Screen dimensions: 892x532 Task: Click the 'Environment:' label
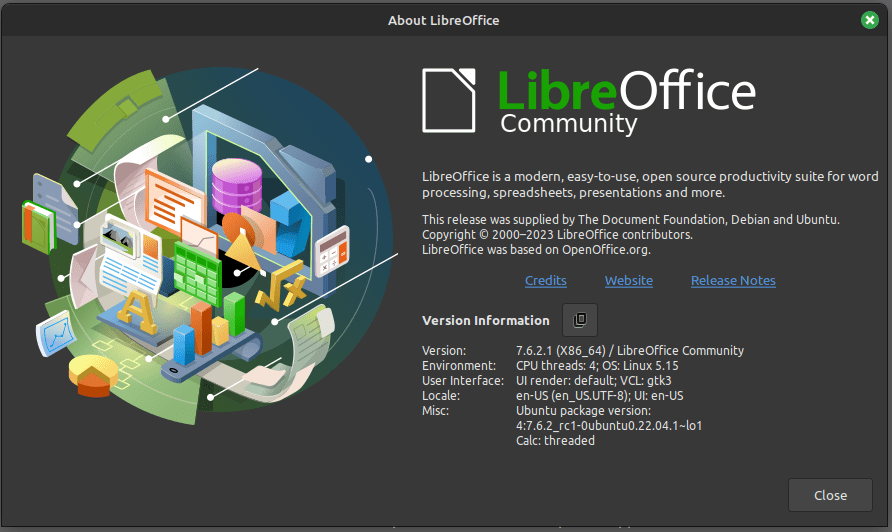tap(459, 365)
